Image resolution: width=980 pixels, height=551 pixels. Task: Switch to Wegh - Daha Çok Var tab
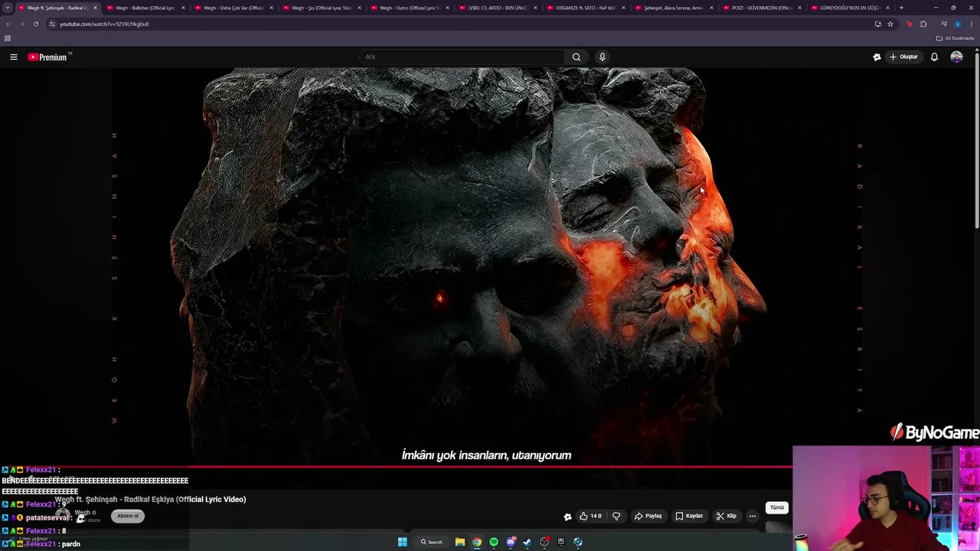[x=234, y=8]
